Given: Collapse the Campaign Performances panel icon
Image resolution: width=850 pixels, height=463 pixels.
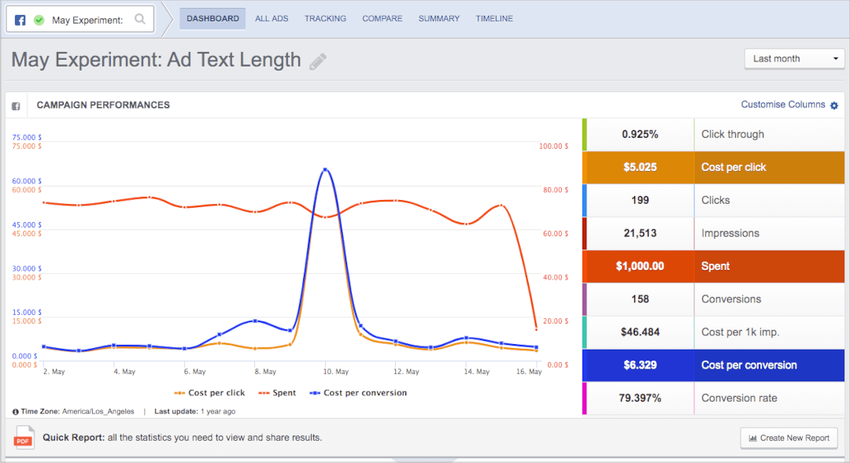Looking at the screenshot, I should (x=16, y=106).
